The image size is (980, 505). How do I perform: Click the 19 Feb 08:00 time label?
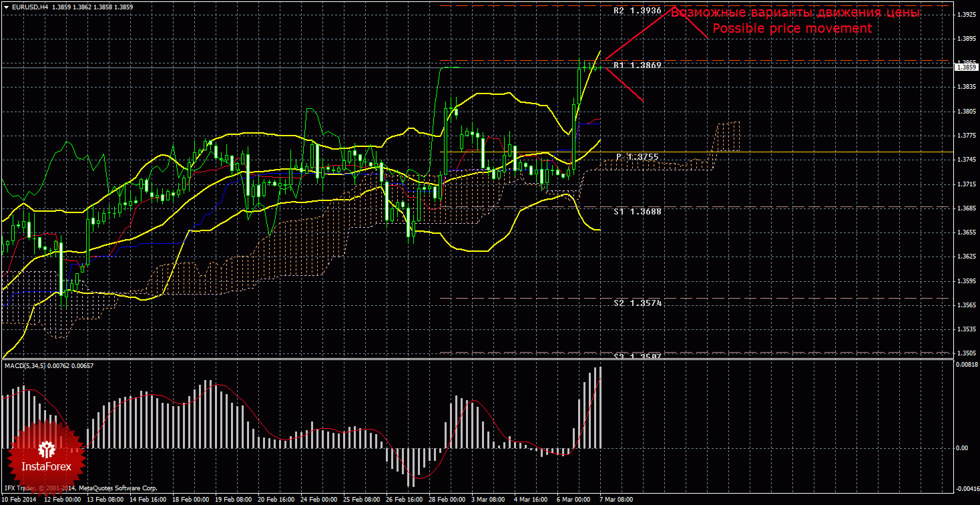234,500
